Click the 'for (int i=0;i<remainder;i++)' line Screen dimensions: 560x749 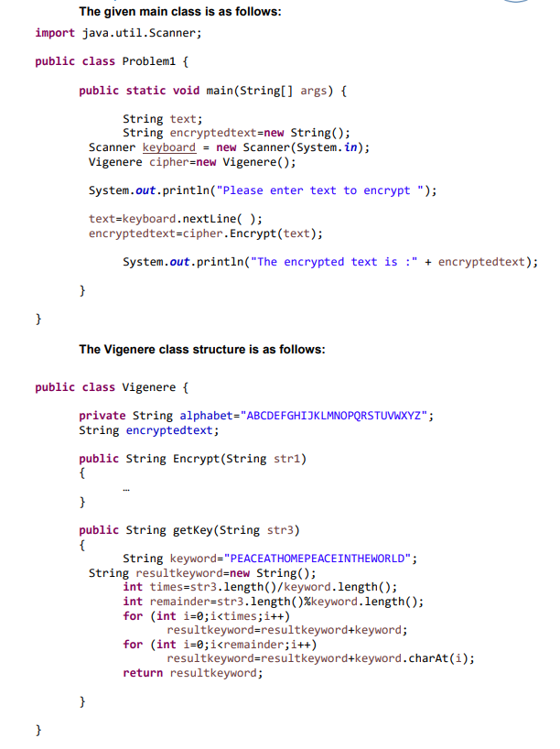click(220, 645)
